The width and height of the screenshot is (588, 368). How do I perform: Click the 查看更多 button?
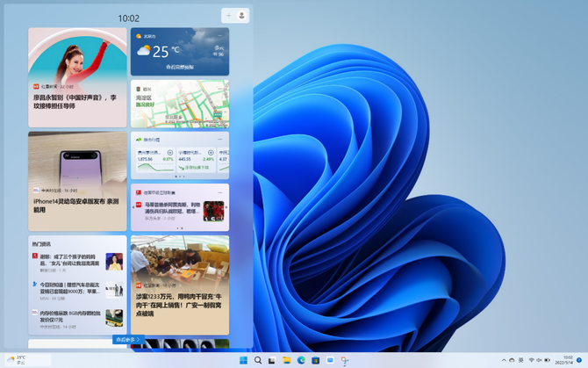coord(127,339)
